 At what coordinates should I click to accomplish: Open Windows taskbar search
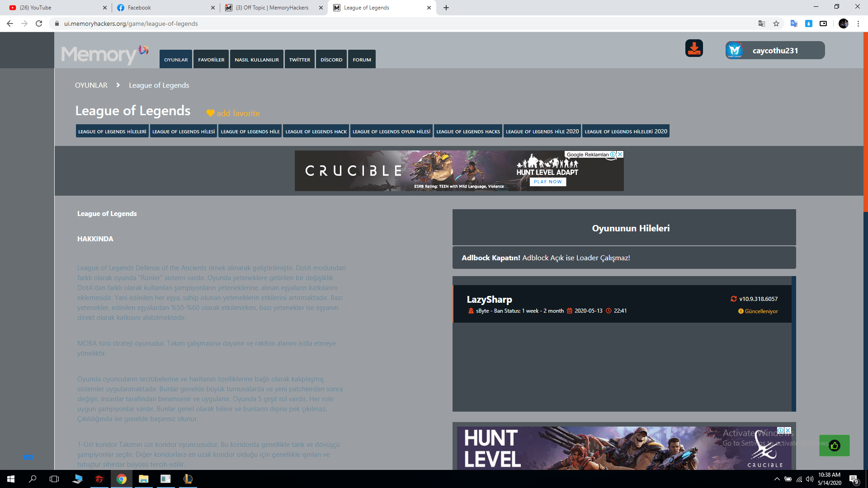[x=33, y=479]
